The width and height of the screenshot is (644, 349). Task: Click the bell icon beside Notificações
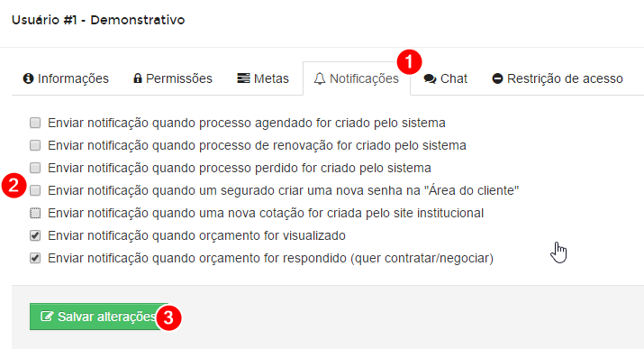[320, 78]
